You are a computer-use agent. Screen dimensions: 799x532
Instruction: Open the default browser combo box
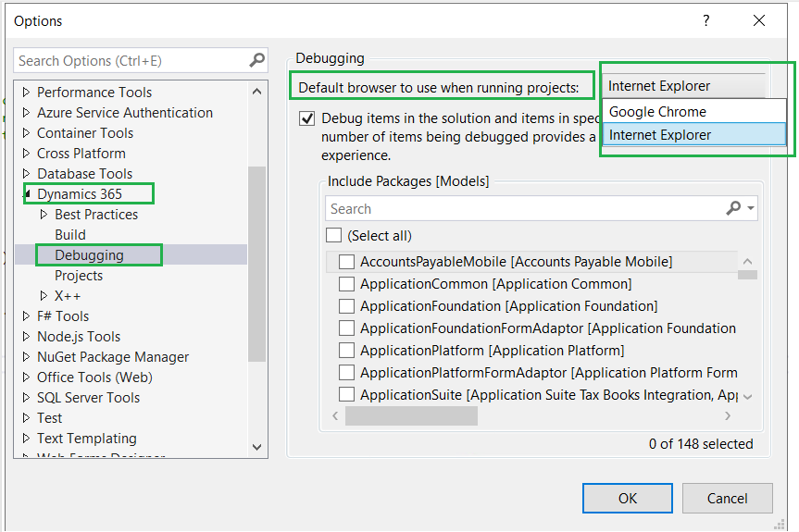684,85
